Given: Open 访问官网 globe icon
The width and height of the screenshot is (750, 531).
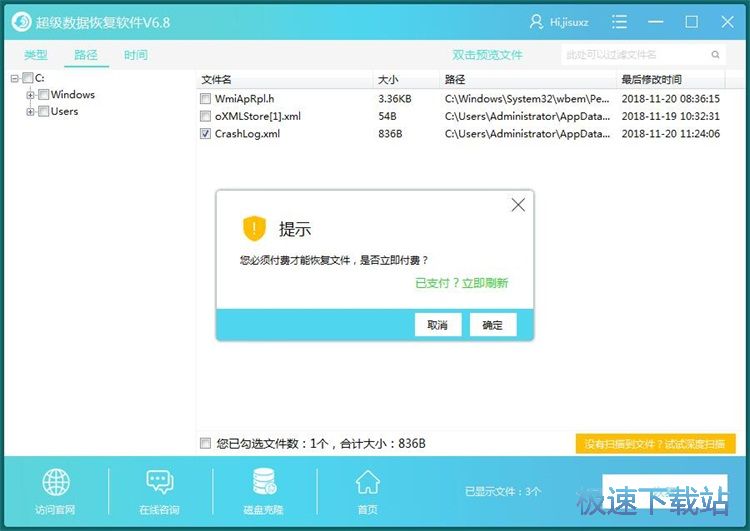Looking at the screenshot, I should (x=55, y=482).
